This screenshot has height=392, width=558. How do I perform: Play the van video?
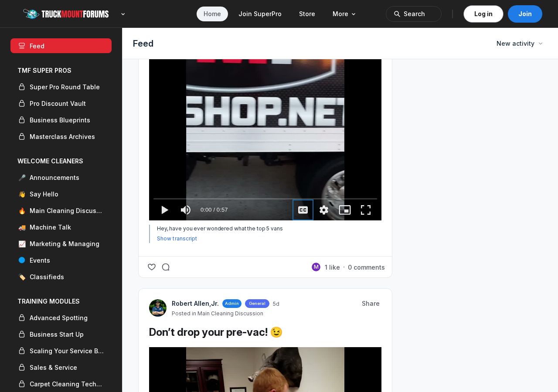pyautogui.click(x=164, y=210)
